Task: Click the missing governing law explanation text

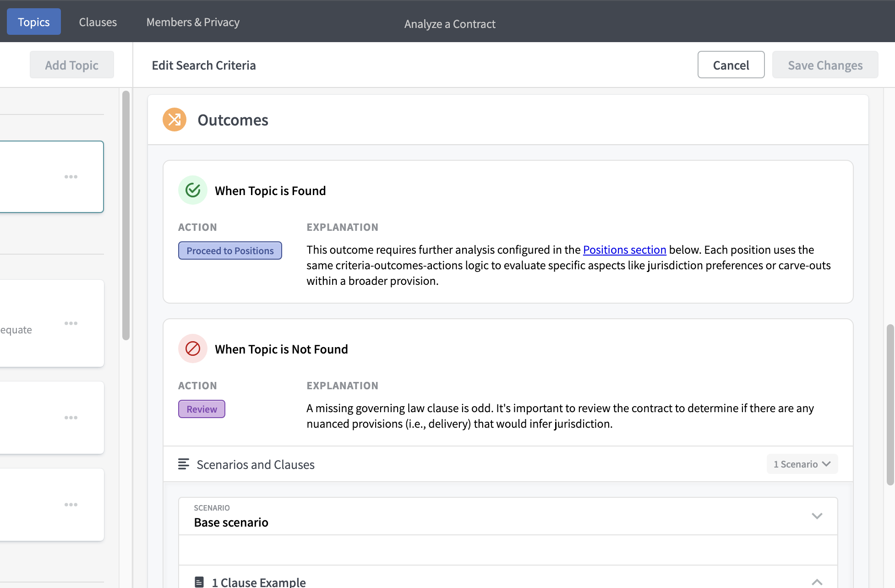Action: tap(560, 416)
